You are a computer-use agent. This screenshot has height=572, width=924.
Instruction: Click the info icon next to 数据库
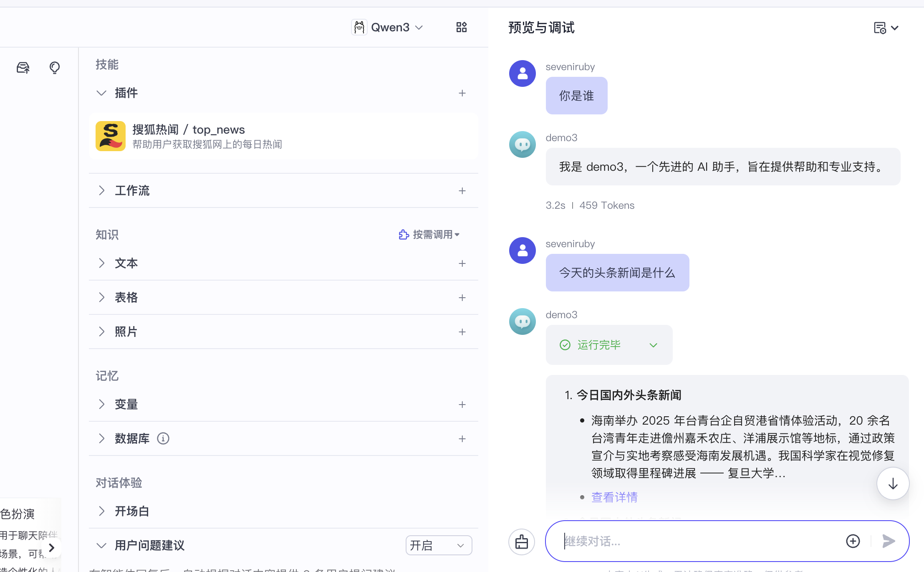coord(163,438)
